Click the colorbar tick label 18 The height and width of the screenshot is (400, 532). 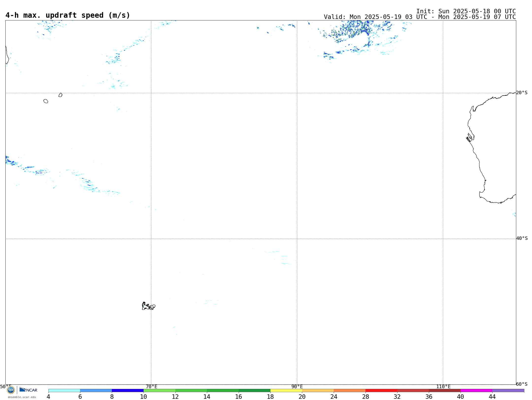(x=270, y=397)
